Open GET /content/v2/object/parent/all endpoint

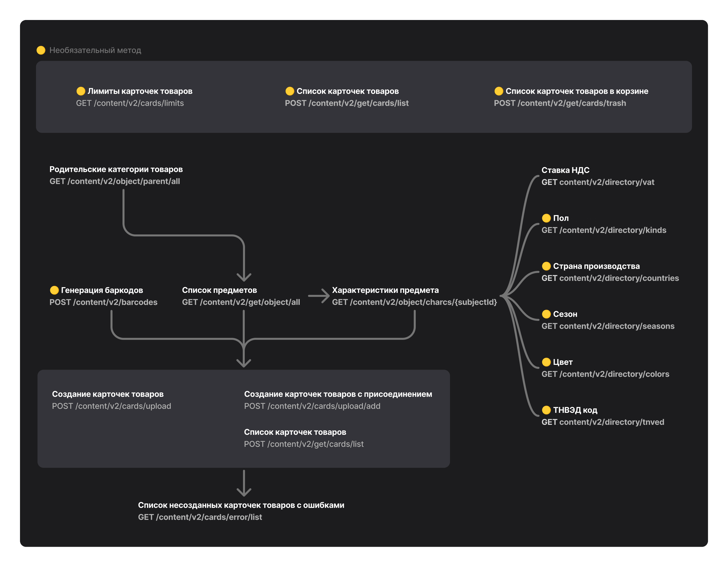click(115, 181)
